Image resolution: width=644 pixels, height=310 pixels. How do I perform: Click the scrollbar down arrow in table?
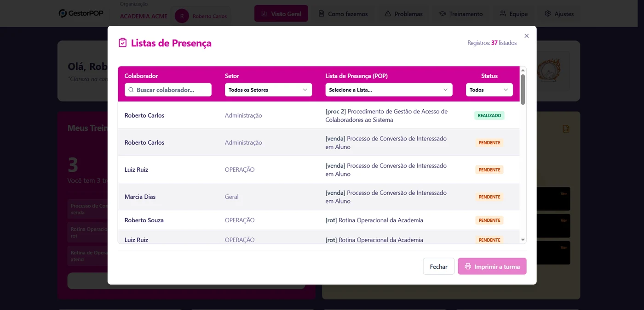coord(523,240)
